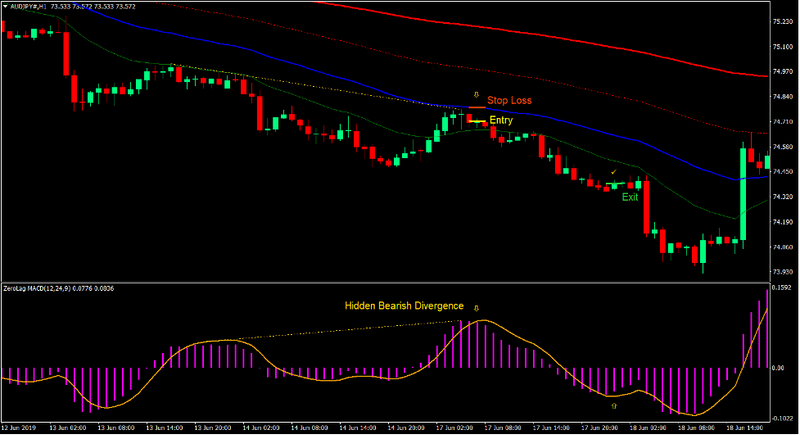800x435 pixels.
Task: Click the Stop Loss text label
Action: point(509,101)
